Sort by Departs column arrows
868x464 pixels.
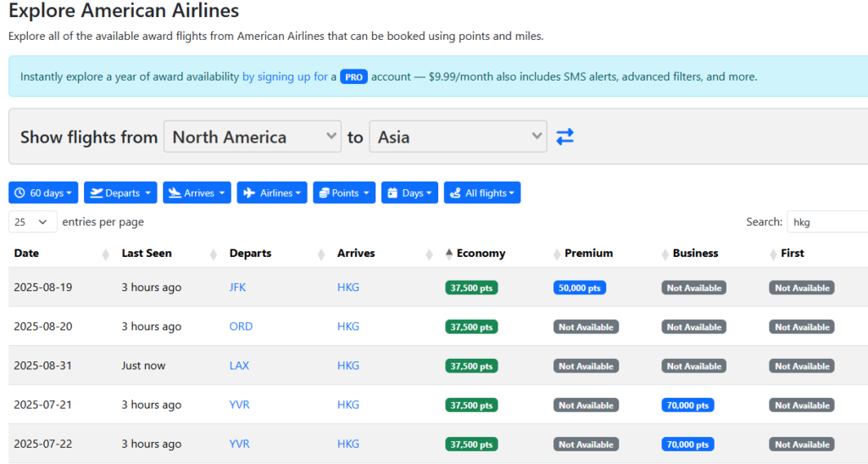point(321,254)
